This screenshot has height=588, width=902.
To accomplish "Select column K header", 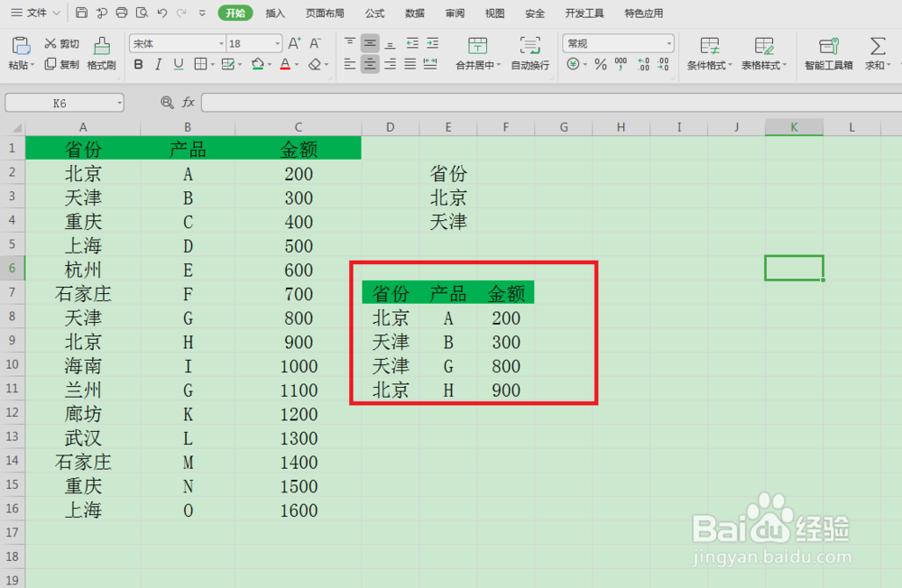I will click(794, 127).
